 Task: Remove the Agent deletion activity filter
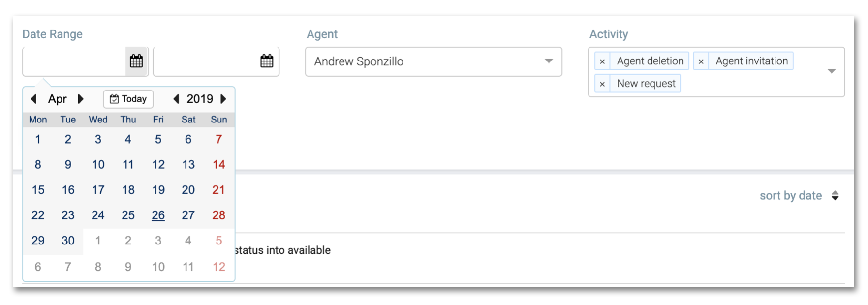[x=603, y=61]
